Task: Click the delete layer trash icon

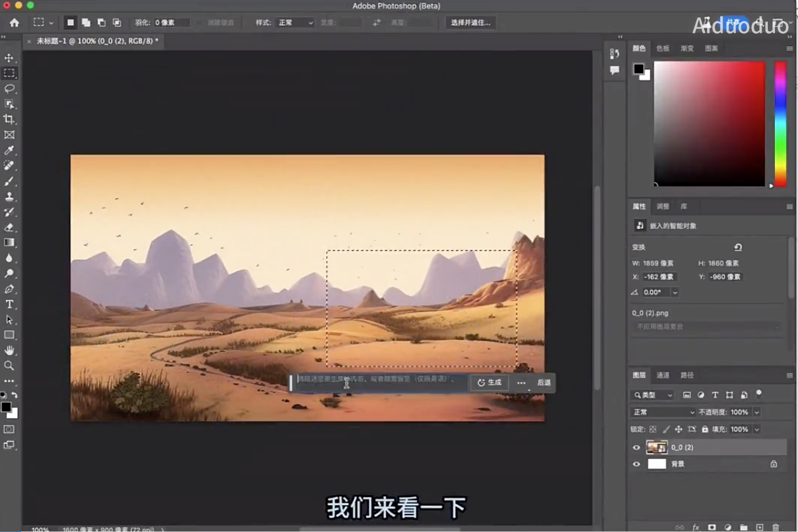Action: [776, 527]
